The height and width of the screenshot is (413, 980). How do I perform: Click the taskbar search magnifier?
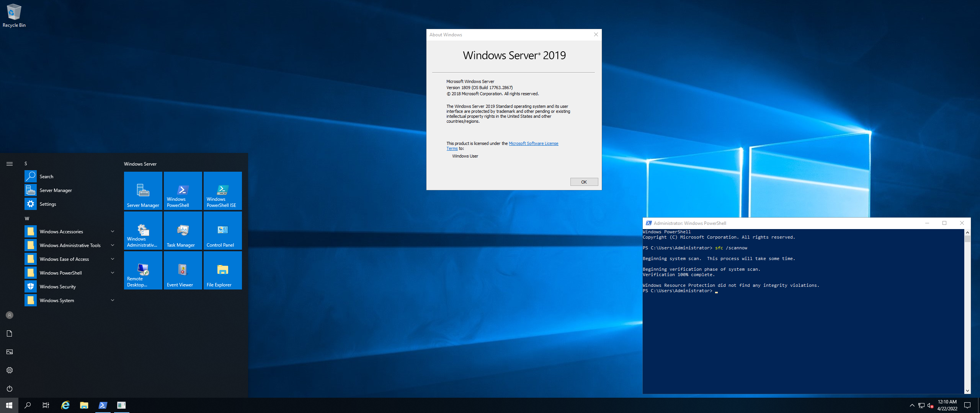tap(28, 405)
